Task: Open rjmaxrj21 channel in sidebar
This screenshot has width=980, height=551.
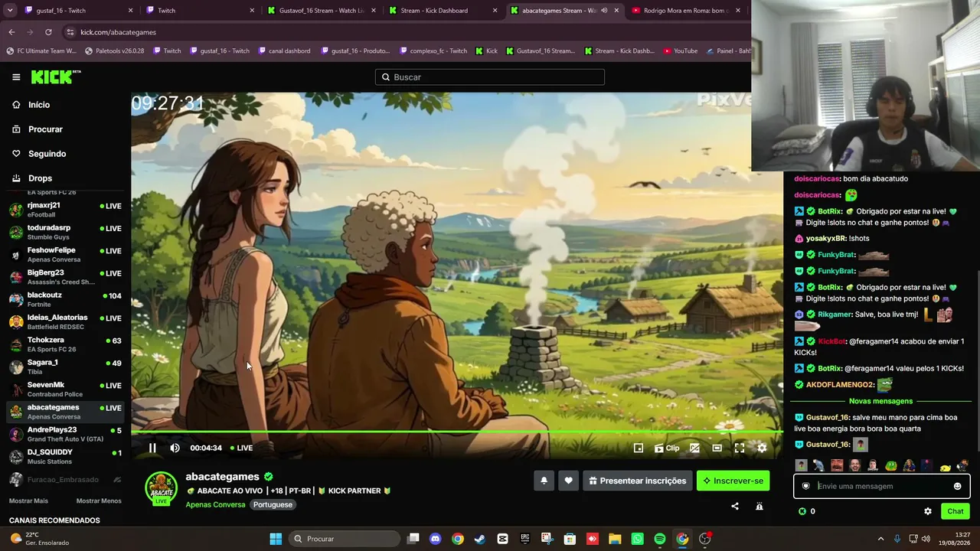Action: click(65, 210)
